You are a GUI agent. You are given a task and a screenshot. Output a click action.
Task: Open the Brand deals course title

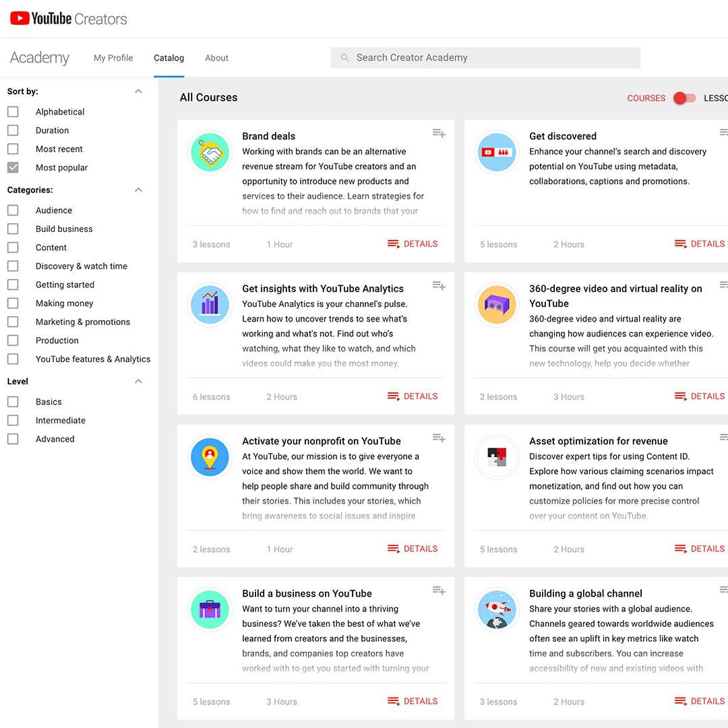(x=268, y=136)
